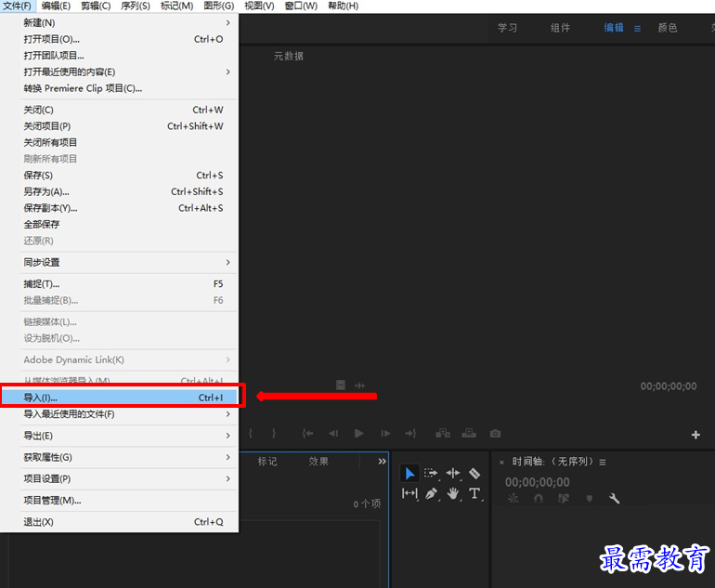This screenshot has width=715, height=588.
Task: Select the Hand tool
Action: 453,493
